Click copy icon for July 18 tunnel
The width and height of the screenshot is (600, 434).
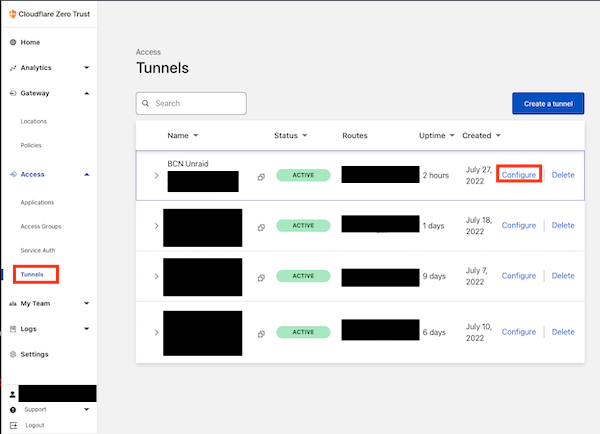click(x=260, y=226)
